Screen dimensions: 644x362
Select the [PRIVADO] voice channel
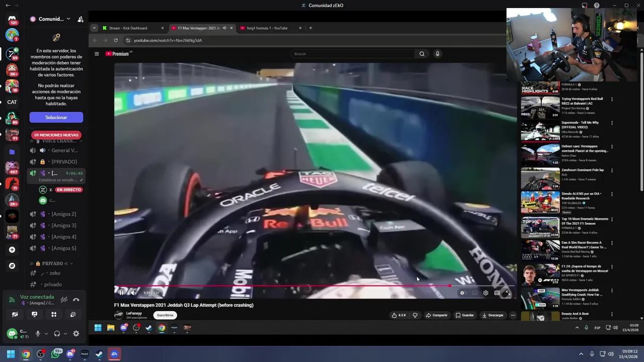tap(56, 161)
